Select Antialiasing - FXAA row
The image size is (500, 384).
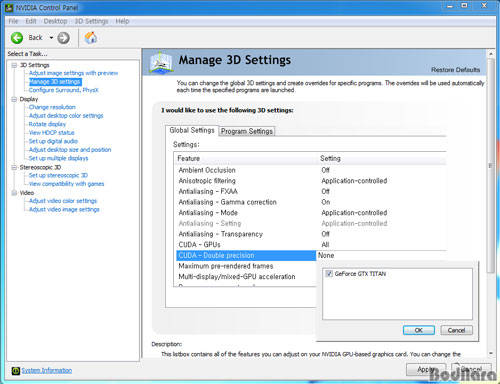311,191
